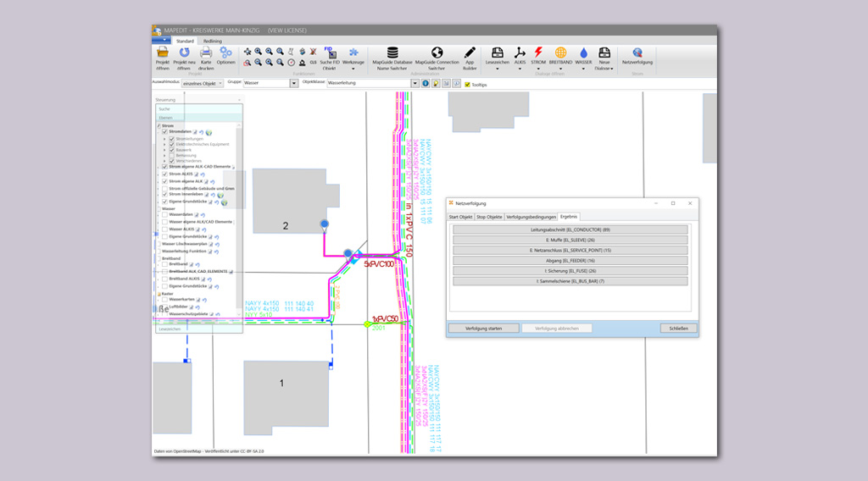
Task: Open MapGuide Database Name Switcher
Action: [392, 53]
